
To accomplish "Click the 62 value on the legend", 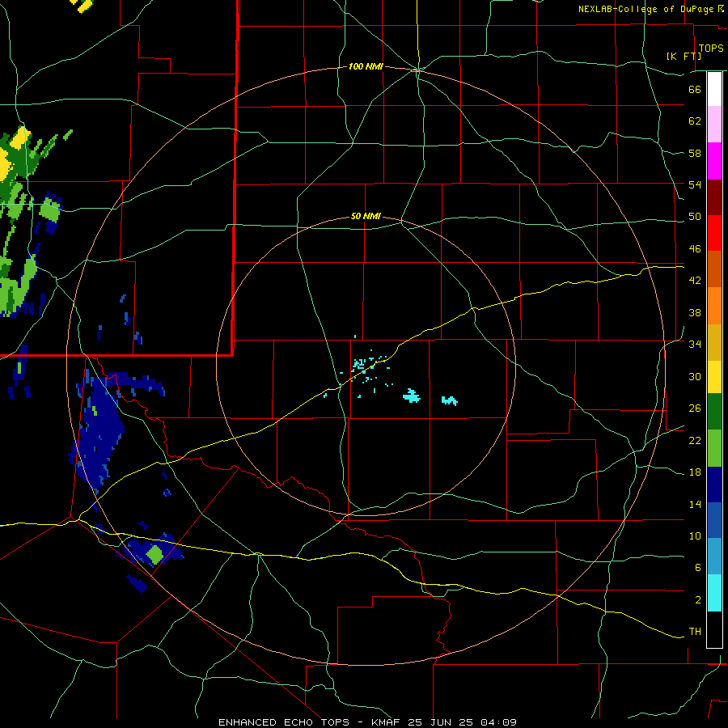I will pyautogui.click(x=695, y=121).
